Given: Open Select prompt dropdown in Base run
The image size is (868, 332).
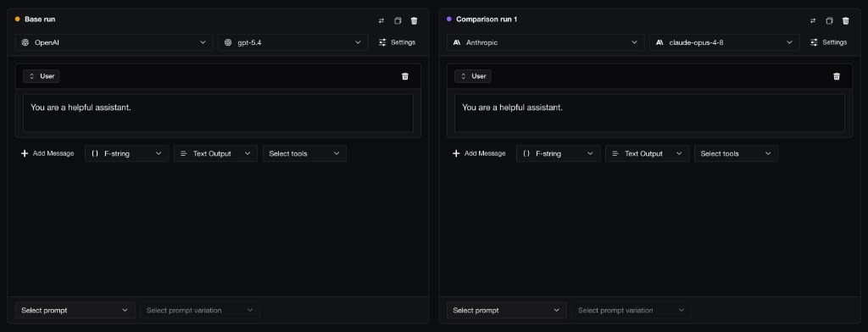Looking at the screenshot, I should tap(75, 311).
